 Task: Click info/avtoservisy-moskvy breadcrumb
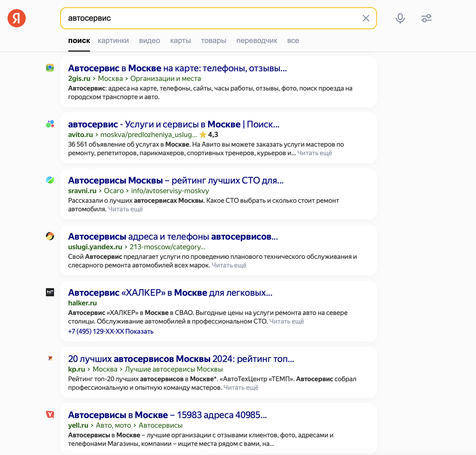[x=170, y=191]
